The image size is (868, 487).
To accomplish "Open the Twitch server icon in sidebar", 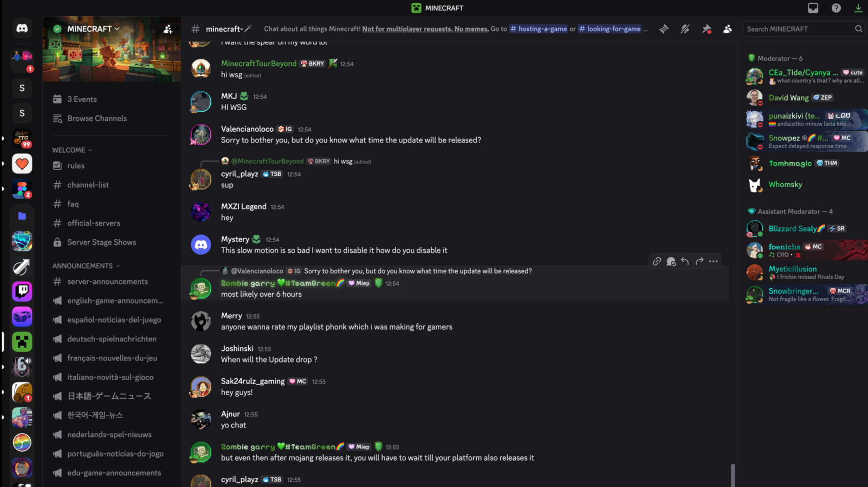I will pos(22,291).
